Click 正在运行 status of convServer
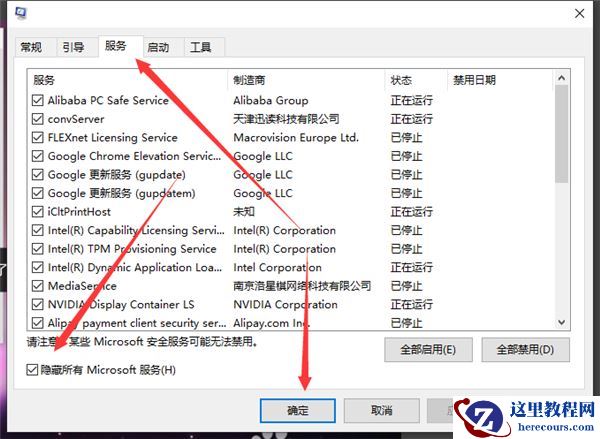This screenshot has width=600, height=439. (x=412, y=119)
